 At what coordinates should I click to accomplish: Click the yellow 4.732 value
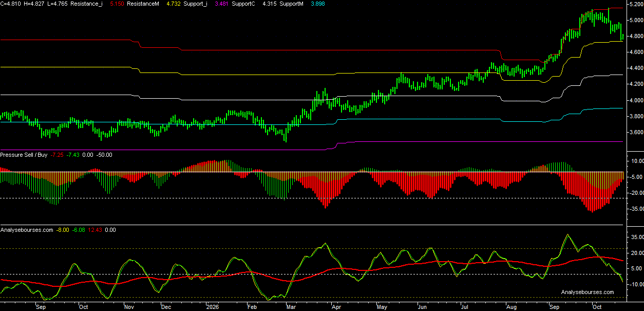pos(174,4)
